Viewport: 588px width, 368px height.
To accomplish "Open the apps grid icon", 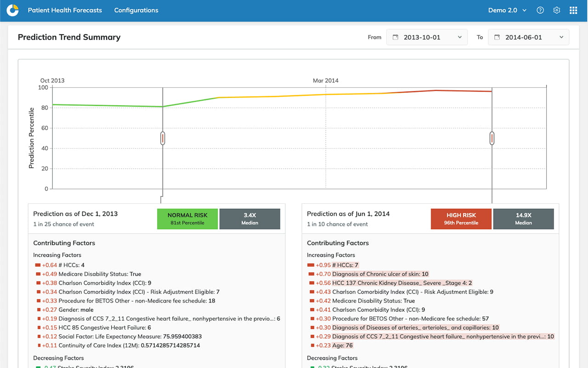I will click(x=573, y=10).
